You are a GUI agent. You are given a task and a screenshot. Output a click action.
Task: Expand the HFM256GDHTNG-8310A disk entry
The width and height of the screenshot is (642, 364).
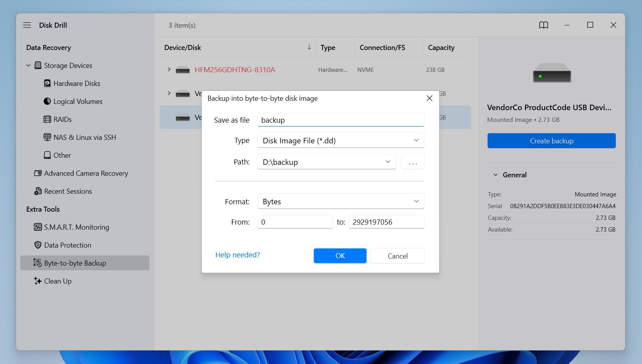[169, 69]
